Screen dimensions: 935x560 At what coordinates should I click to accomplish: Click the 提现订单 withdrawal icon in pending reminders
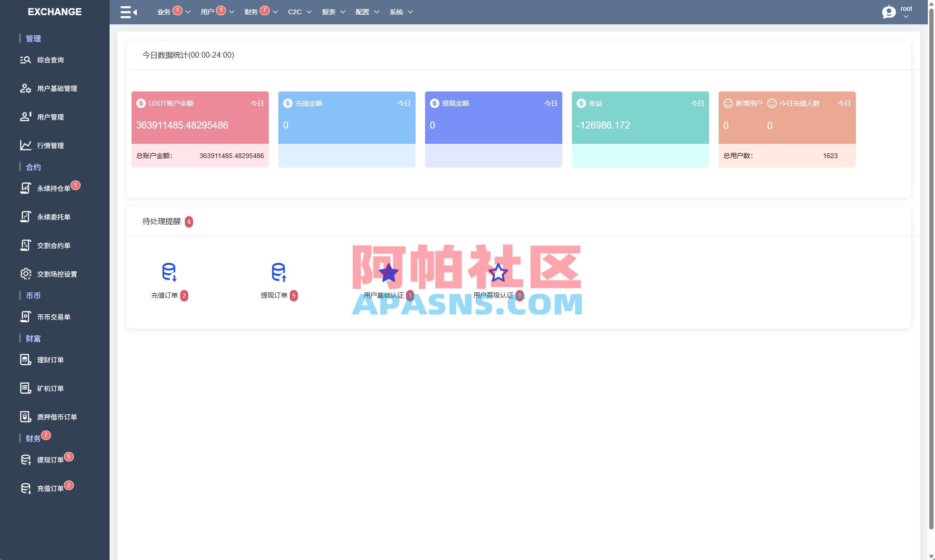click(278, 272)
